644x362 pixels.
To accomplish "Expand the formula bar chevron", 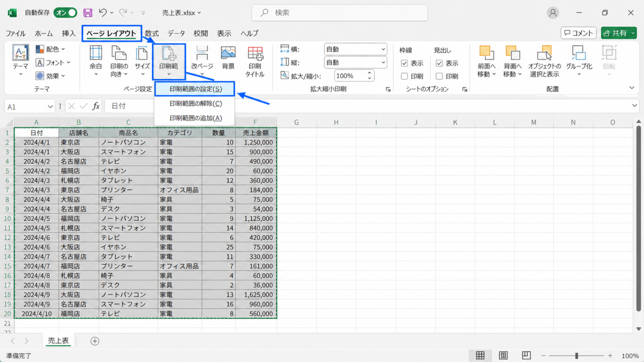I will click(634, 106).
